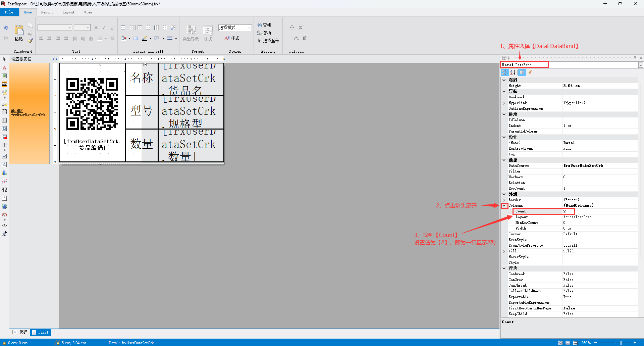This screenshot has width=644, height=346.
Task: Toggle Italic text formatting
Action: 104,28
